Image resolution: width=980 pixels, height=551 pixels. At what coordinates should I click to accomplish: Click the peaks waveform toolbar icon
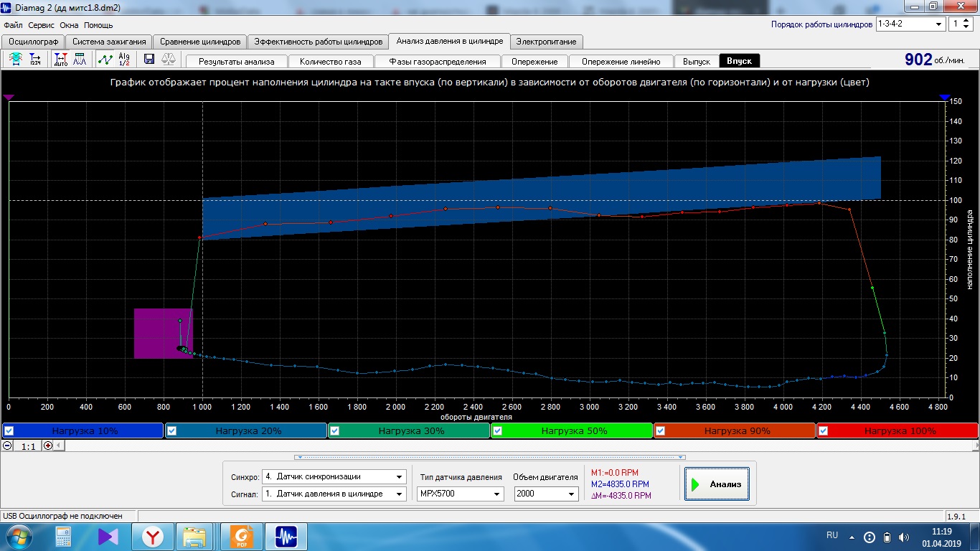pos(80,60)
